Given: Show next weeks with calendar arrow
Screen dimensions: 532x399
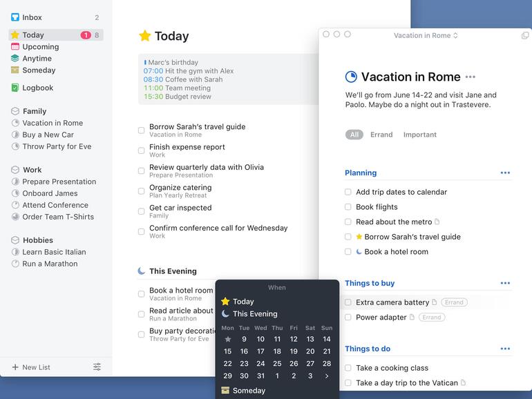Looking at the screenshot, I should (x=327, y=376).
